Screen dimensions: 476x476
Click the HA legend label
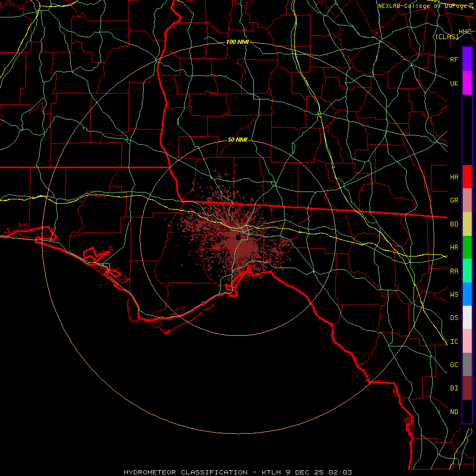454,177
